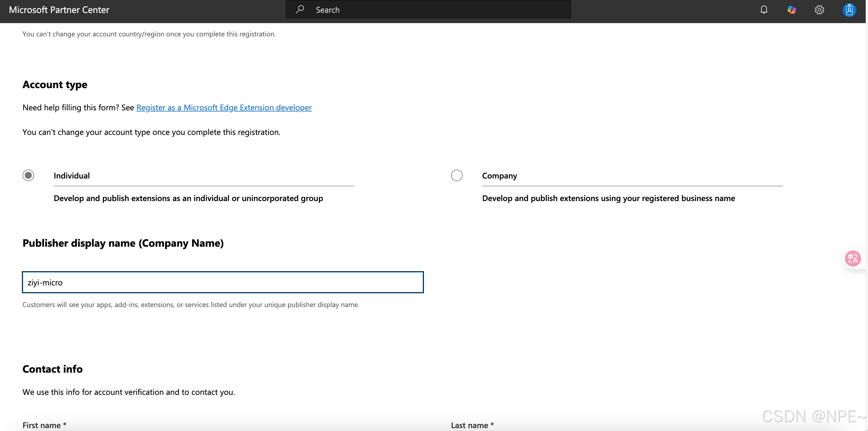Open the colorful Copilot icon
The width and height of the screenshot is (868, 431).
pos(791,10)
